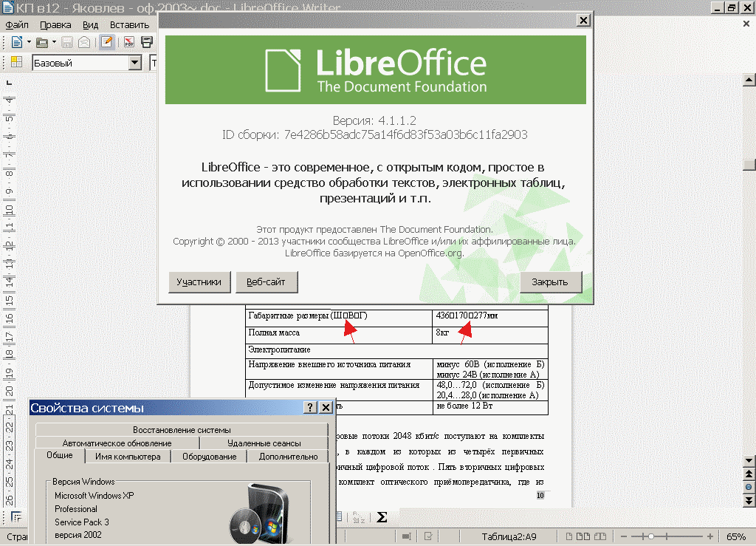Open the Имя компьютера tab
756x546 pixels.
pyautogui.click(x=128, y=457)
